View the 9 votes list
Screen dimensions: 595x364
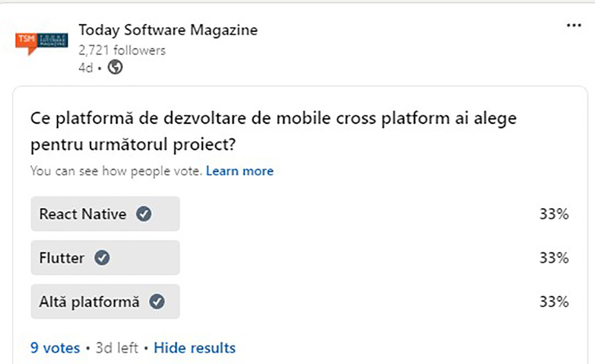pos(55,348)
